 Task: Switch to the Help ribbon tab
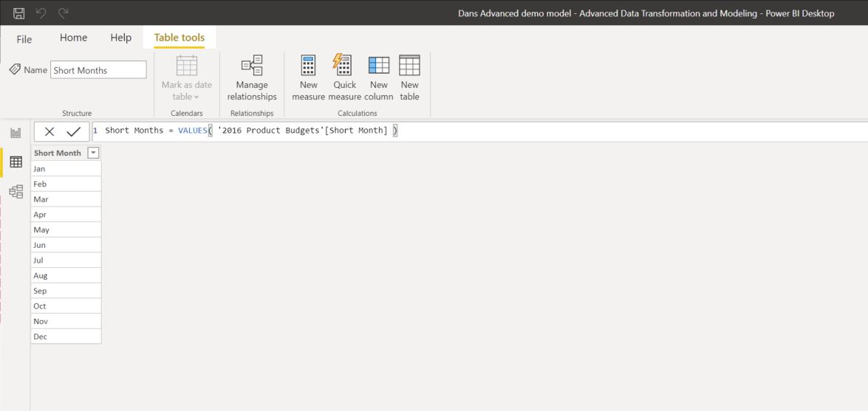[120, 38]
